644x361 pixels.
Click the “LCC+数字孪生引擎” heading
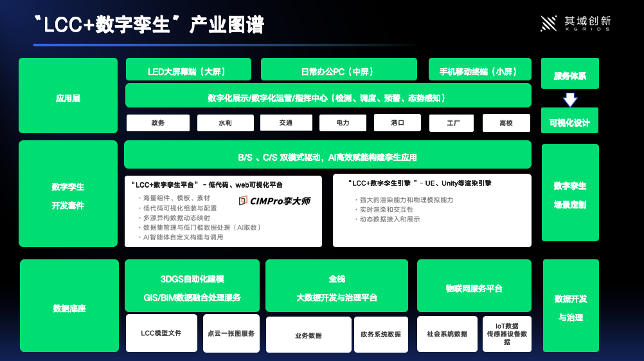(419, 183)
